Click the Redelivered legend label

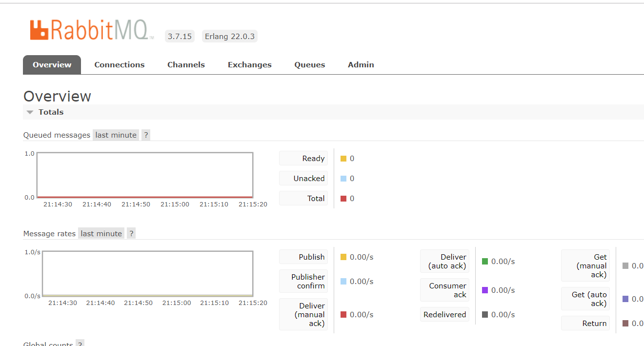[x=444, y=314]
